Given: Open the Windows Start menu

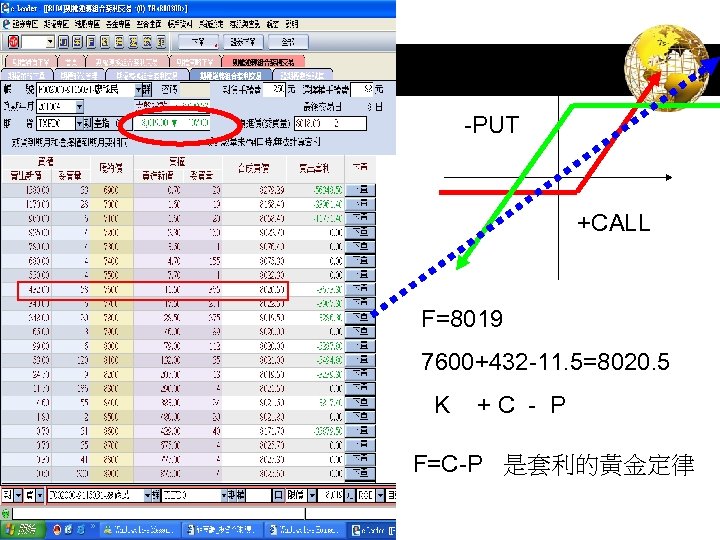Looking at the screenshot, I should pyautogui.click(x=22, y=530).
